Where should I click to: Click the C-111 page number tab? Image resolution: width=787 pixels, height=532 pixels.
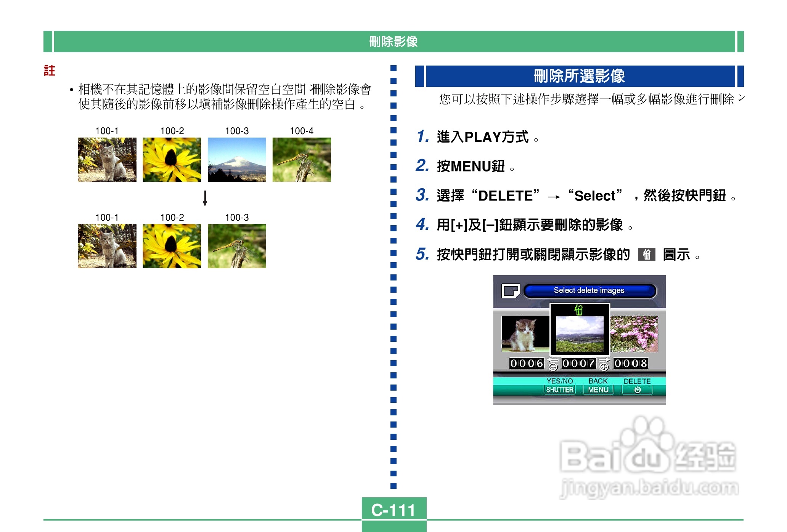click(393, 510)
